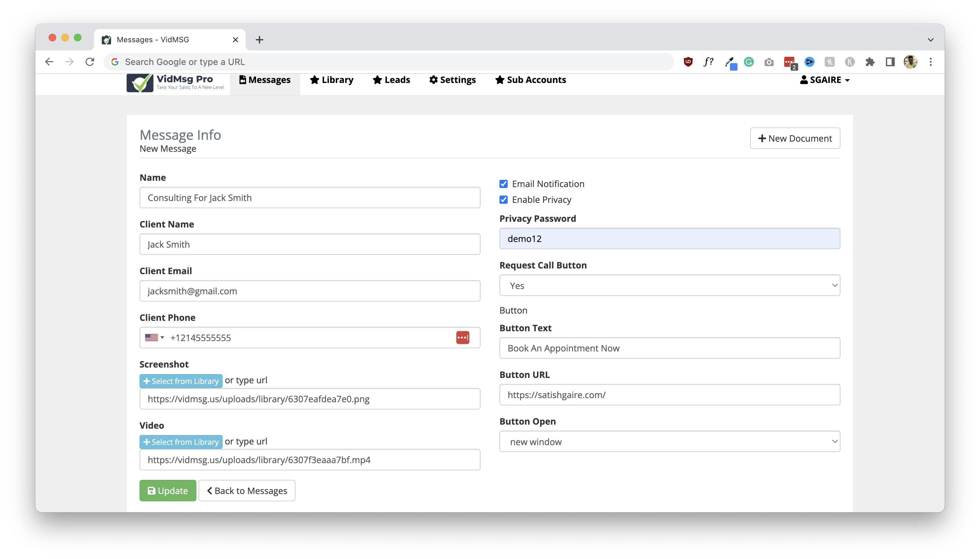Select from Library for Video
Screen dimensions: 980x559
[181, 442]
